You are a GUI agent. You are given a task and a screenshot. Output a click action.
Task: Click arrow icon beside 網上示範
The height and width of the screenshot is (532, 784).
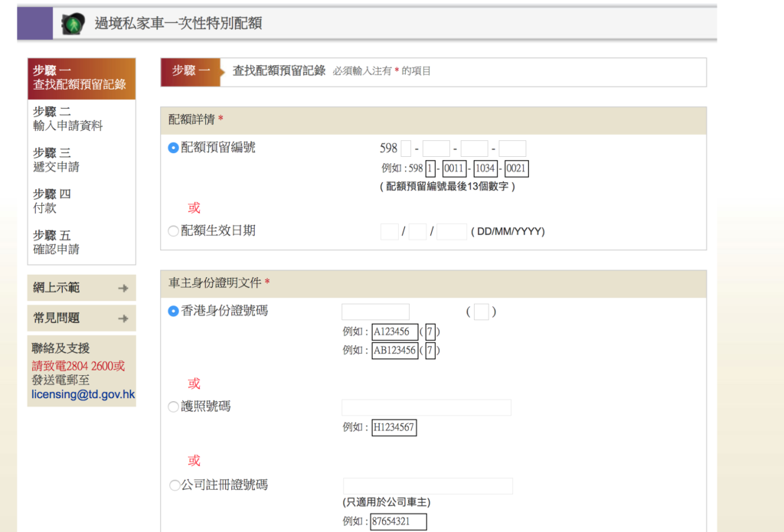(x=122, y=289)
